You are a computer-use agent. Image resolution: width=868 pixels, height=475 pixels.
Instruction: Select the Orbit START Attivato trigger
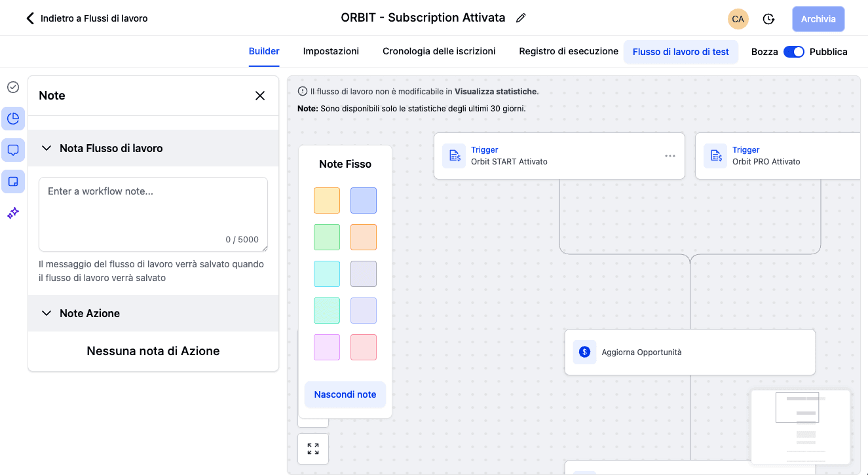[x=559, y=156]
